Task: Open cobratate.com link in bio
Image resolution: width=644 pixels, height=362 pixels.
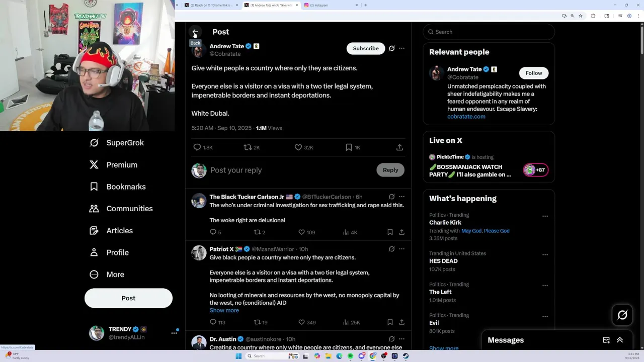Action: [x=466, y=117]
